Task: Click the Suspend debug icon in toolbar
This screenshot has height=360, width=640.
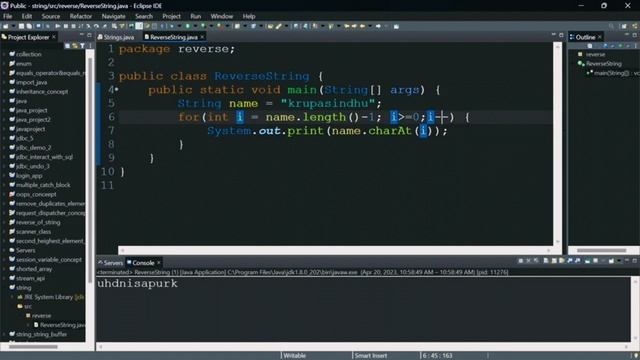Action: pyautogui.click(x=66, y=26)
